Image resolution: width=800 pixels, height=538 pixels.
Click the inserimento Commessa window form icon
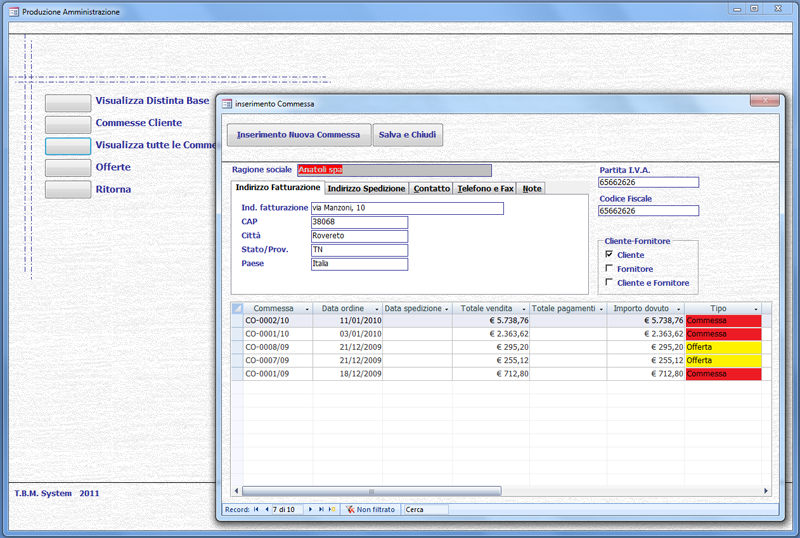[x=227, y=104]
